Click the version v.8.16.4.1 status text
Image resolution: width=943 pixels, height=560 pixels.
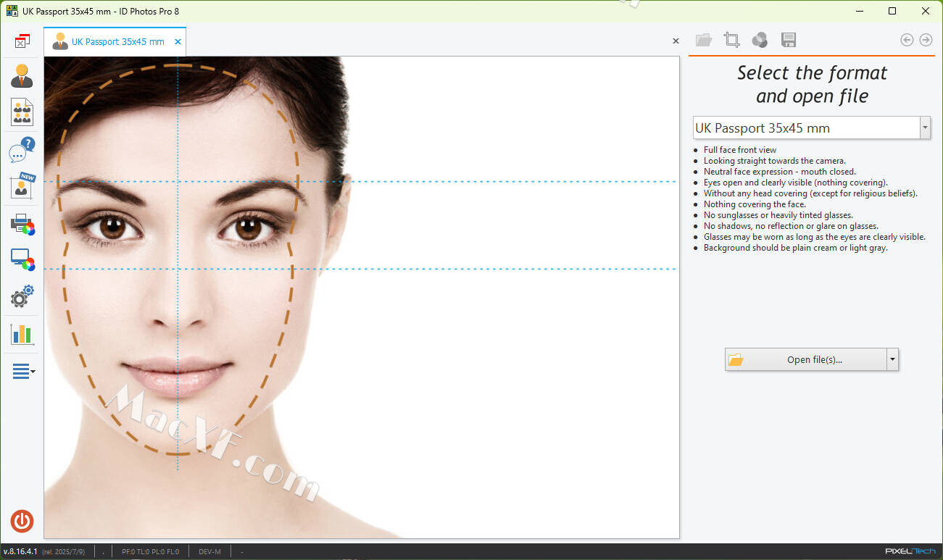pyautogui.click(x=20, y=552)
